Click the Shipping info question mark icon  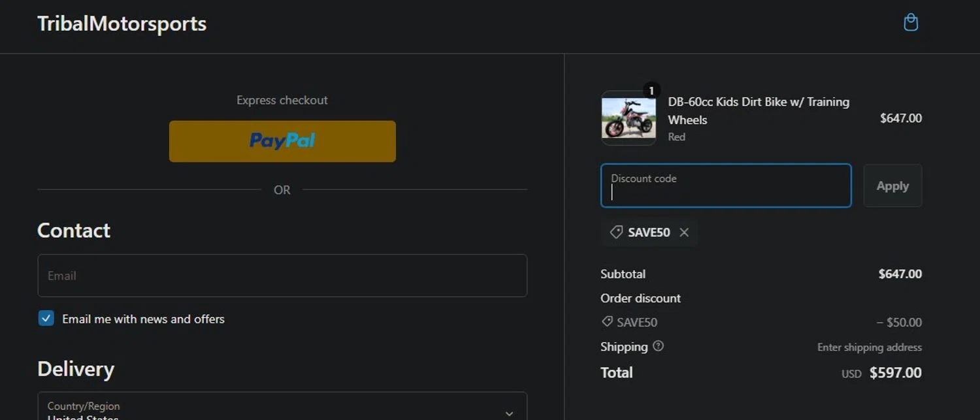659,346
